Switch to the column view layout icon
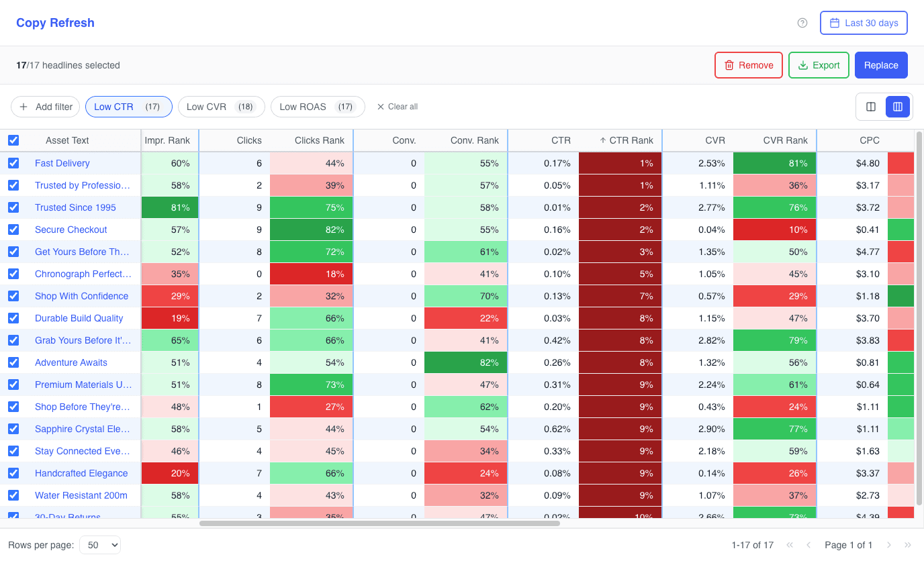The height and width of the screenshot is (561, 924). 898,107
